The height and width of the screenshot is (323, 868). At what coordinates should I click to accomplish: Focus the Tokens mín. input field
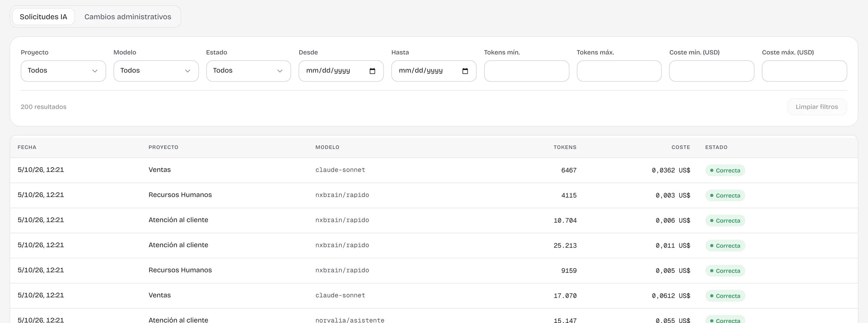tap(526, 71)
